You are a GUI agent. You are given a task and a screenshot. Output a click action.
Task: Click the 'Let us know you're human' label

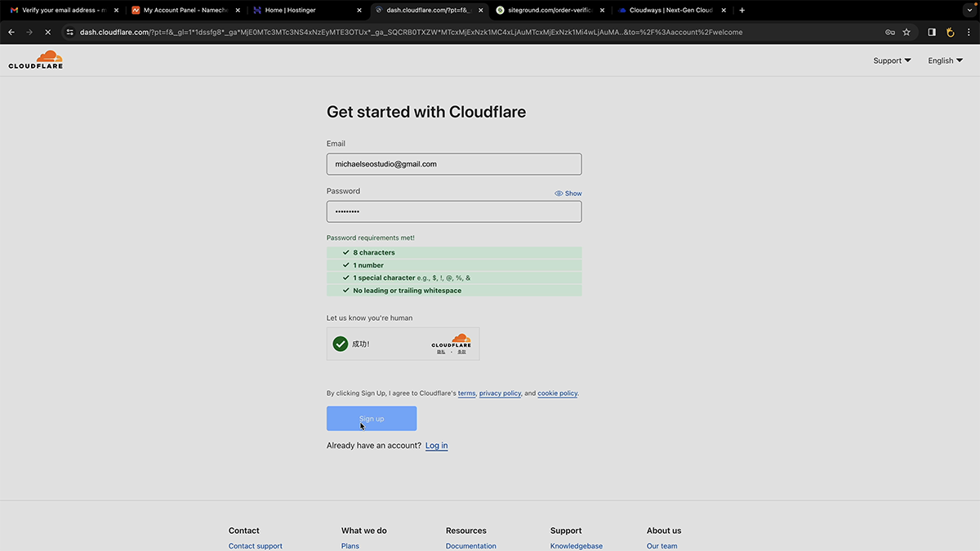coord(370,318)
